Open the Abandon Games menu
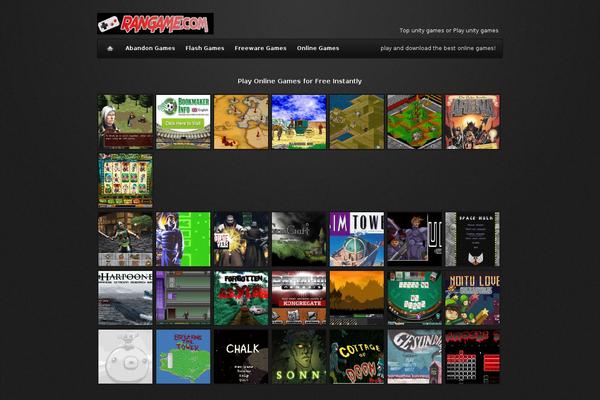Screen dimensions: 600x400 pyautogui.click(x=150, y=48)
